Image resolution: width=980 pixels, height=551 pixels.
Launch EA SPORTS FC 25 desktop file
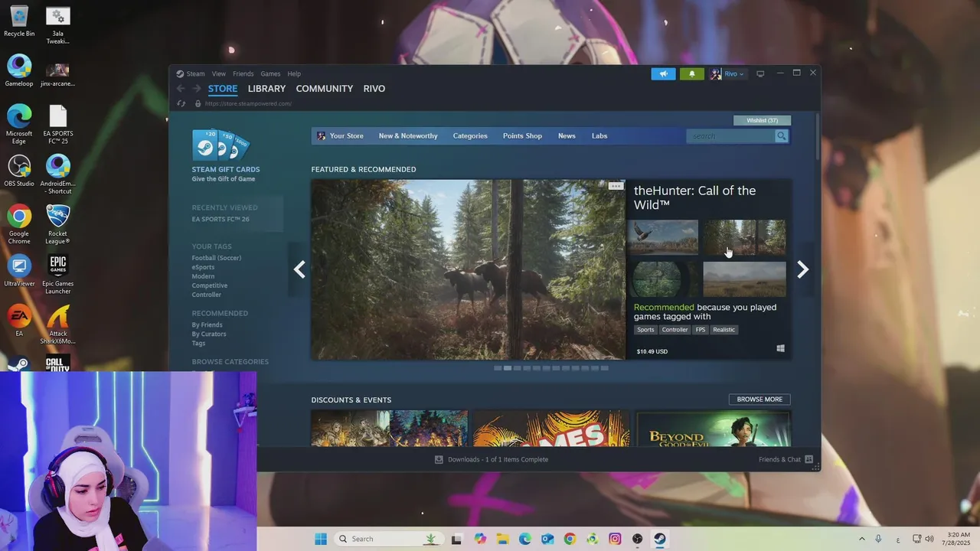(58, 125)
